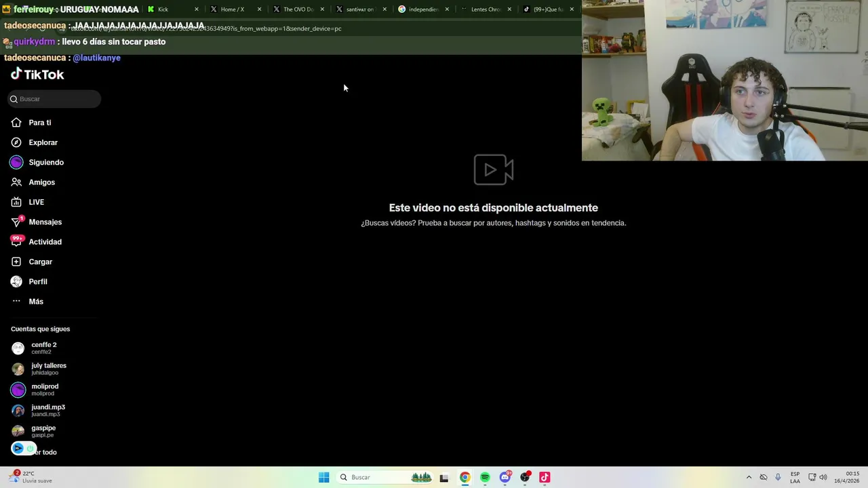868x488 pixels.
Task: Open your Perfil page
Action: tap(29, 281)
